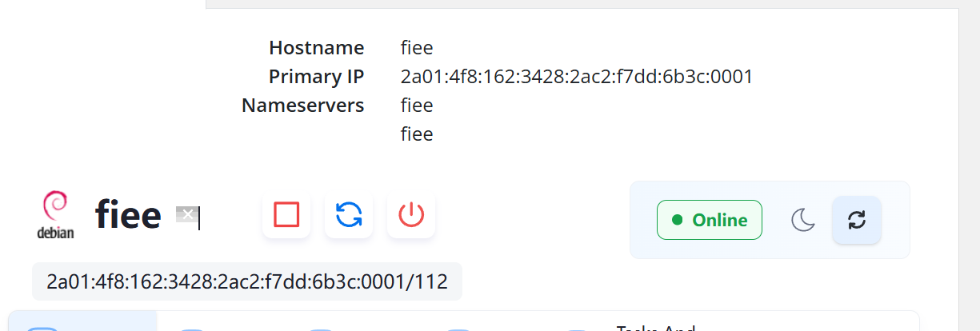Click the Debian logo icon
Viewport: 980px width, 331px height.
pyautogui.click(x=56, y=215)
